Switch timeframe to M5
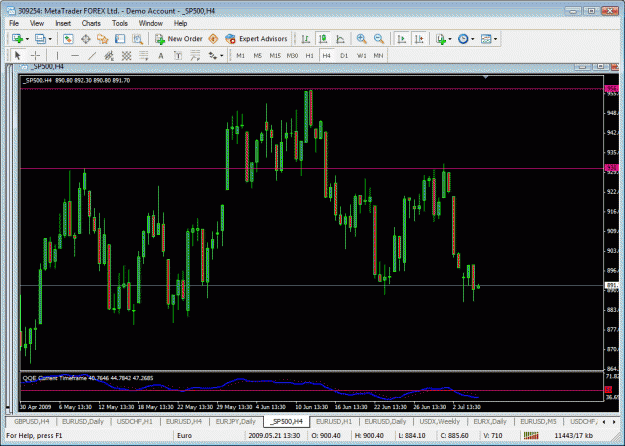 point(257,55)
